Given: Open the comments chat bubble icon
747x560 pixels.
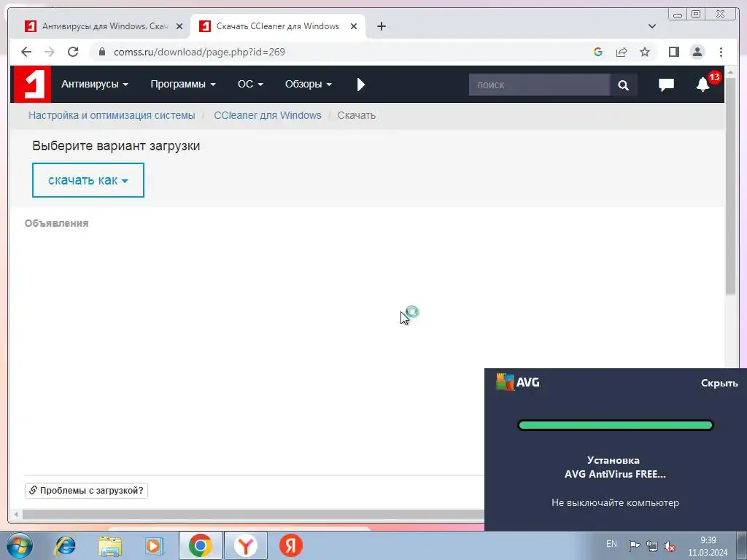Looking at the screenshot, I should 666,85.
